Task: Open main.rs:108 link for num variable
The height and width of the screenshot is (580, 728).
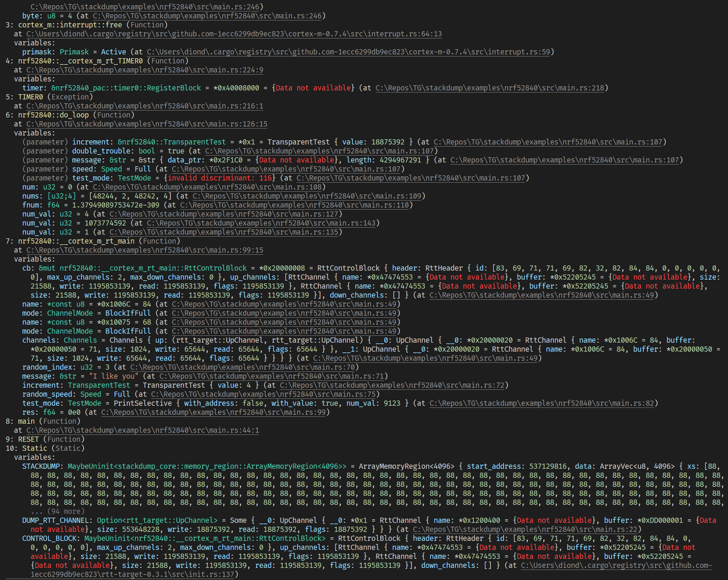Action: pyautogui.click(x=208, y=187)
